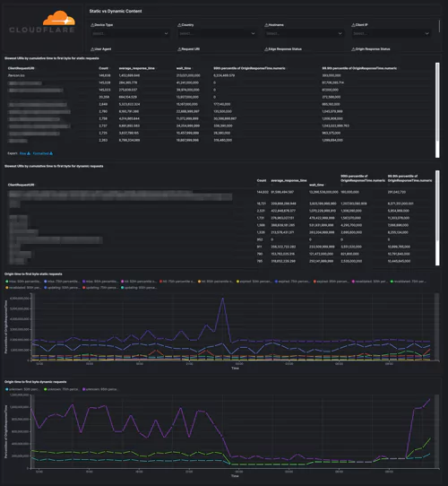
Task: Sort dynamic table by wait_time column
Action: [x=316, y=185]
